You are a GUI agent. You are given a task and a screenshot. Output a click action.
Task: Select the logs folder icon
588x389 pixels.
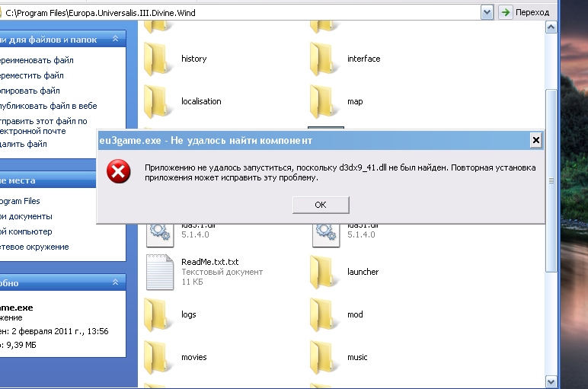tap(158, 315)
